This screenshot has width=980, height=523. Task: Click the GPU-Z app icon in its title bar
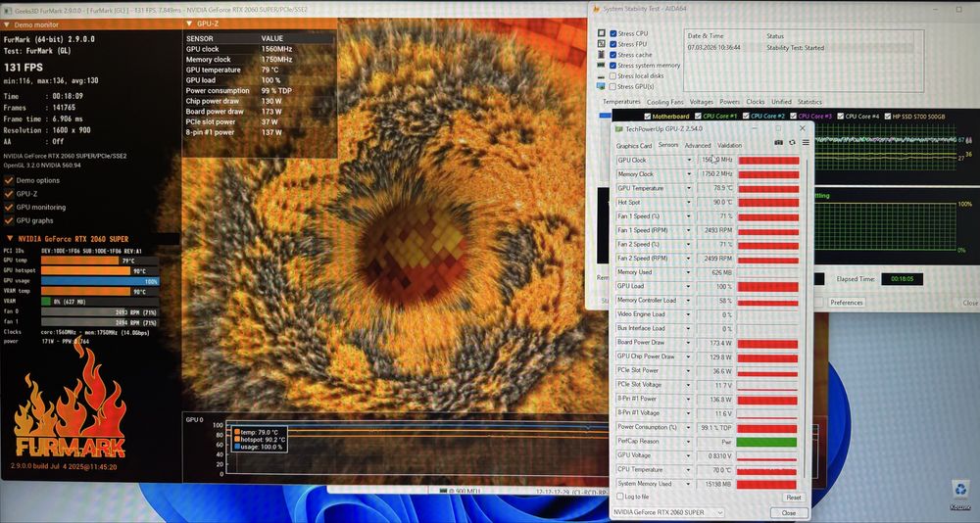pos(619,129)
